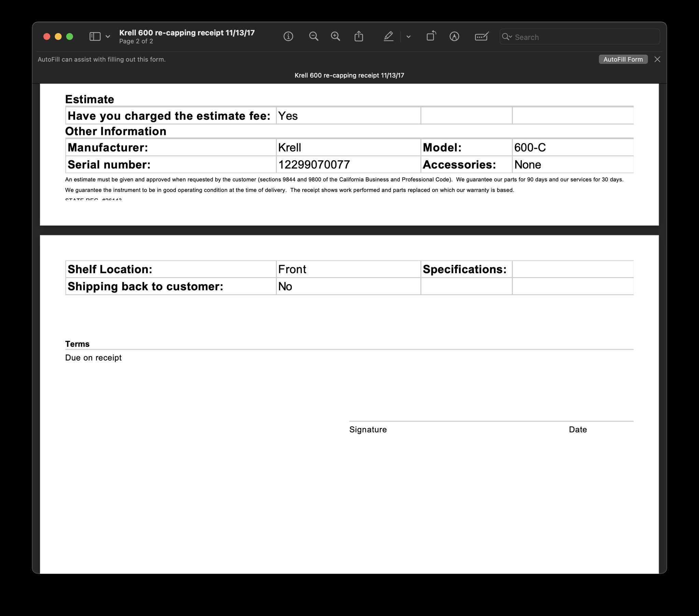699x616 pixels.
Task: Click the Signature line label
Action: 368,430
